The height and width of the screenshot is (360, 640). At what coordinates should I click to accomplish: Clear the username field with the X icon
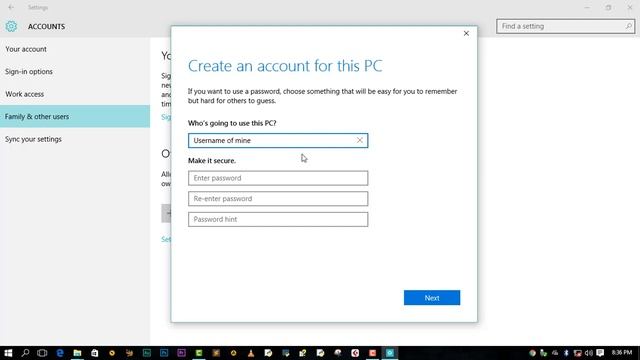click(x=360, y=140)
